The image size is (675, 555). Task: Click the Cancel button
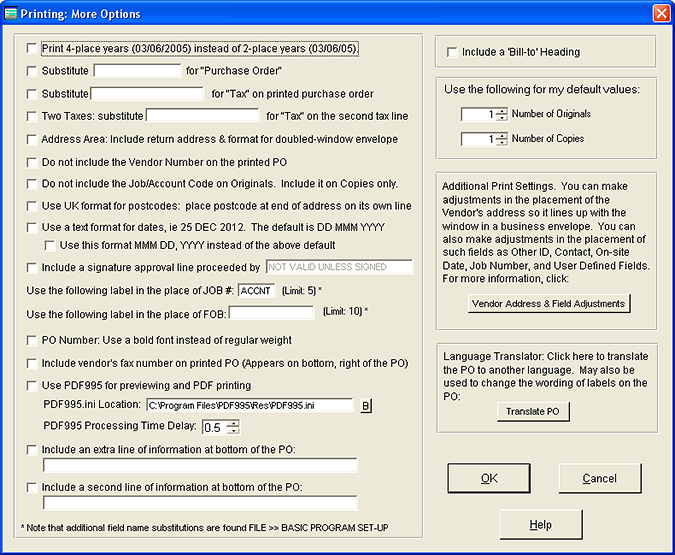[599, 478]
